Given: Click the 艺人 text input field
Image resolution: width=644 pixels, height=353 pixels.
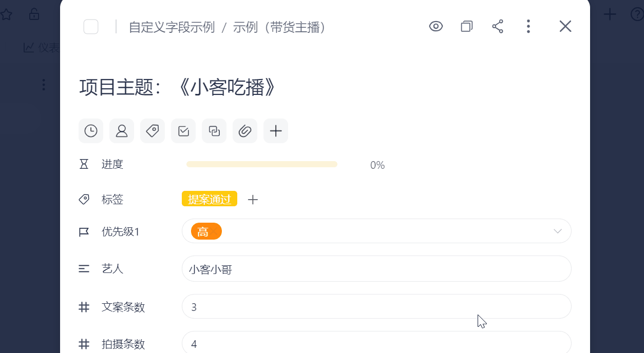Looking at the screenshot, I should pos(376,269).
